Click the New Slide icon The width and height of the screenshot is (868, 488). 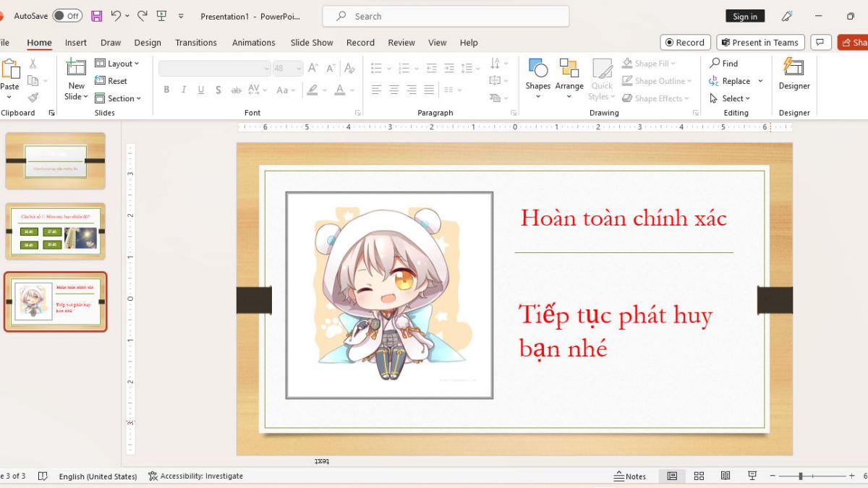click(75, 74)
